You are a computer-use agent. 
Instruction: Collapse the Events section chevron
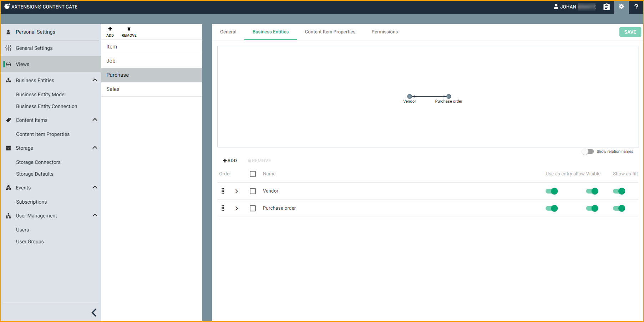pyautogui.click(x=95, y=187)
